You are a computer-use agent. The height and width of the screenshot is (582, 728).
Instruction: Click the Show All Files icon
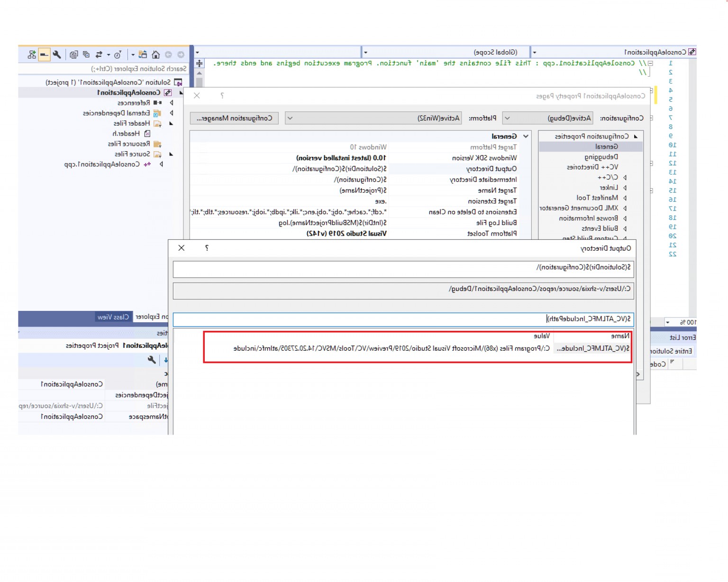pyautogui.click(x=73, y=55)
